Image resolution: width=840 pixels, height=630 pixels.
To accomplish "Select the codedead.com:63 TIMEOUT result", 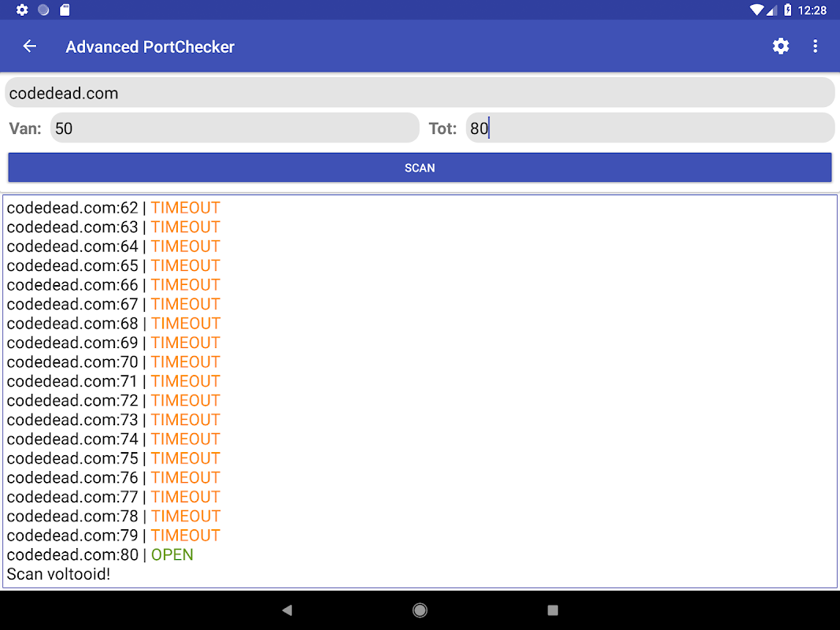I will click(x=113, y=227).
